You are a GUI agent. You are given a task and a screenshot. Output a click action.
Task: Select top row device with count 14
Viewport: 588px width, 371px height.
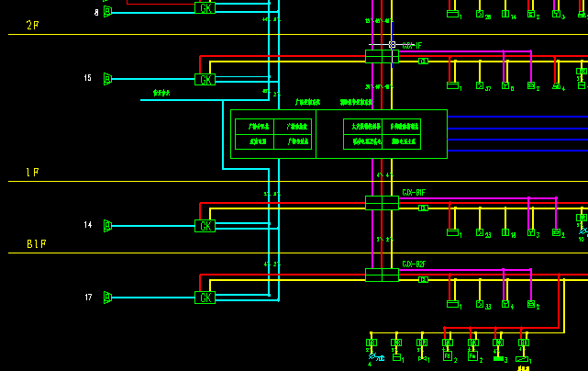(x=505, y=15)
